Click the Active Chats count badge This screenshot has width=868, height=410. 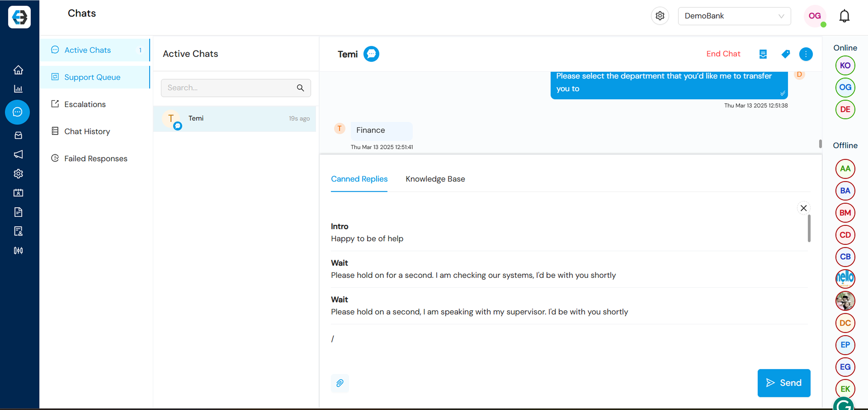coord(140,50)
